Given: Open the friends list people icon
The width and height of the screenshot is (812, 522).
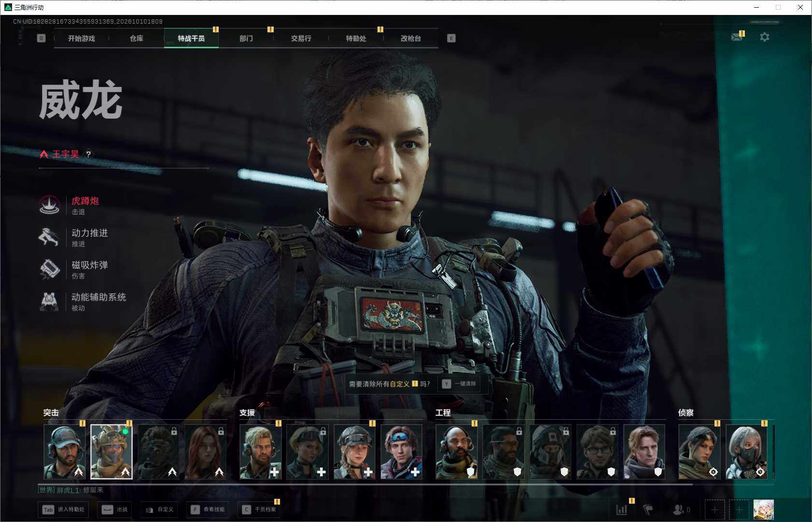Looking at the screenshot, I should coord(679,509).
